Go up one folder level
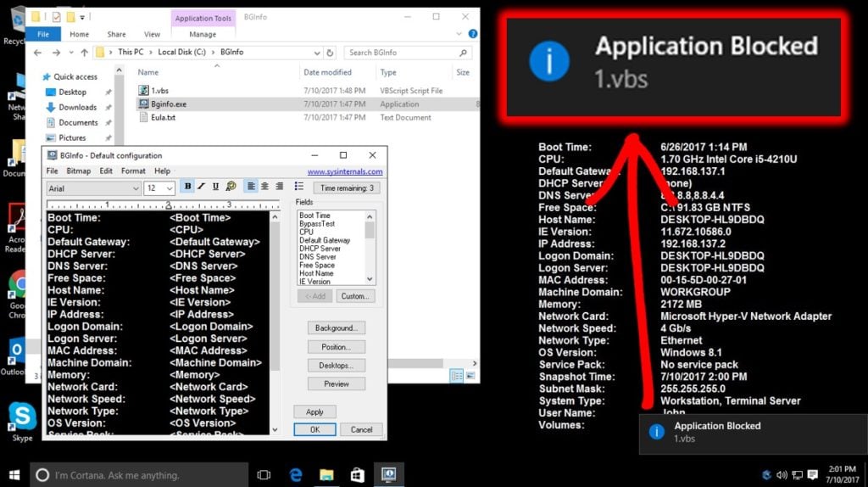 84,53
